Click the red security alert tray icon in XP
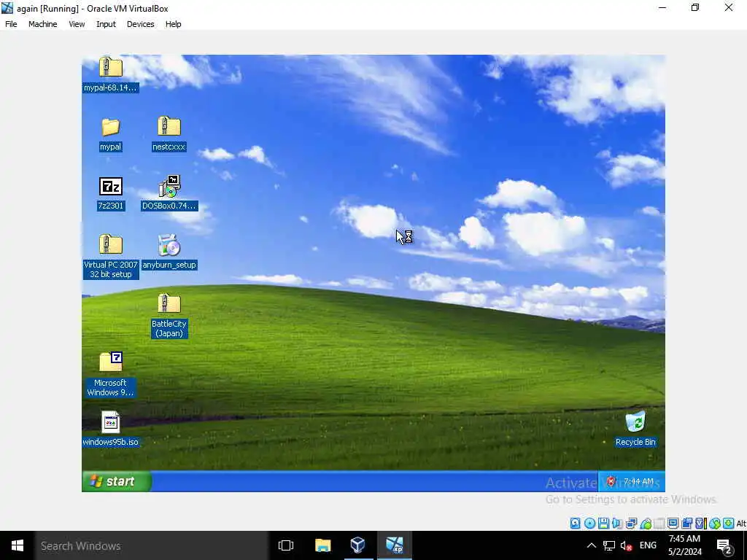 coord(611,481)
